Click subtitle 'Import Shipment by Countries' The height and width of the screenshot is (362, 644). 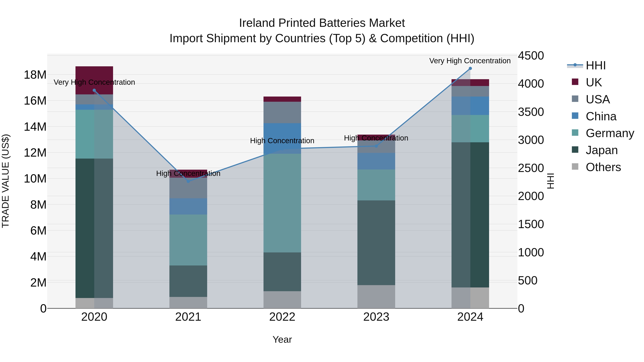tap(248, 38)
